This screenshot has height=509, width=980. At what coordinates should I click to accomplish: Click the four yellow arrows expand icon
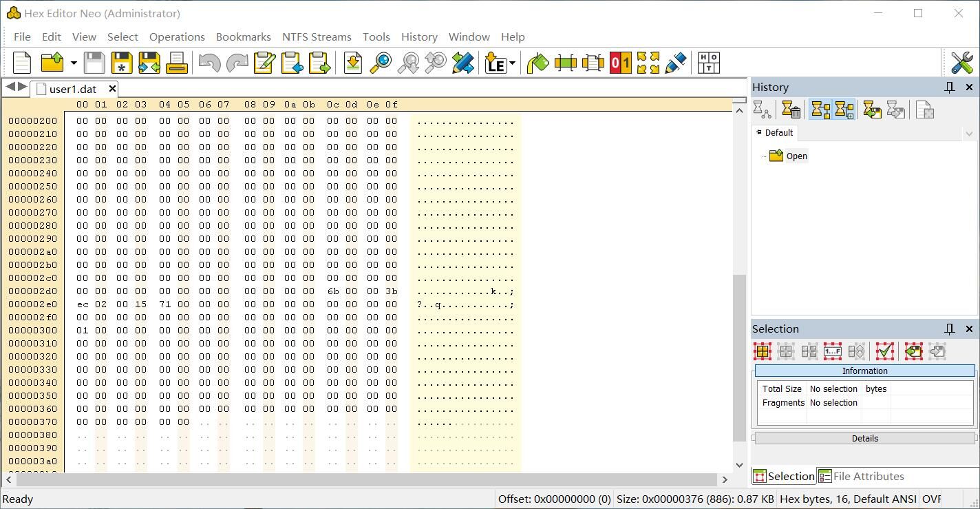click(x=648, y=63)
